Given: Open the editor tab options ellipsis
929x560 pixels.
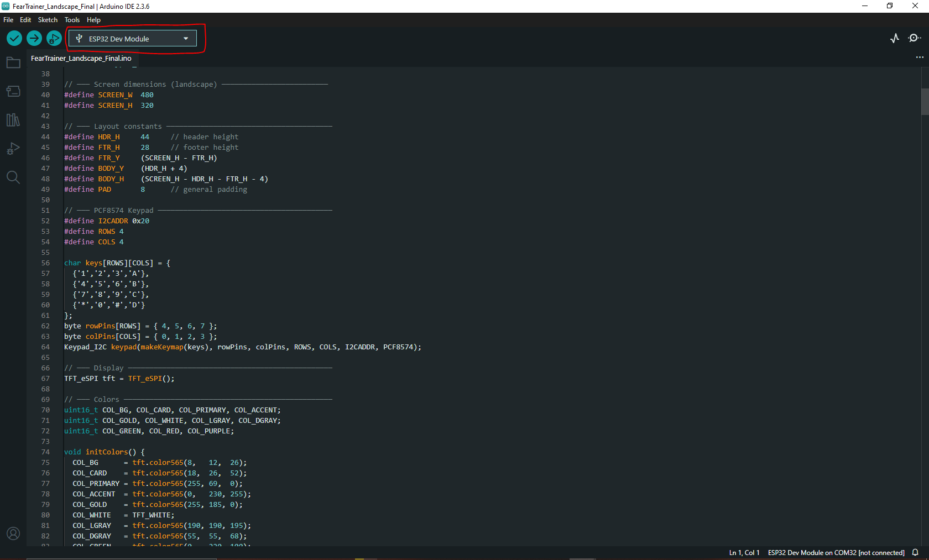Looking at the screenshot, I should coord(920,57).
